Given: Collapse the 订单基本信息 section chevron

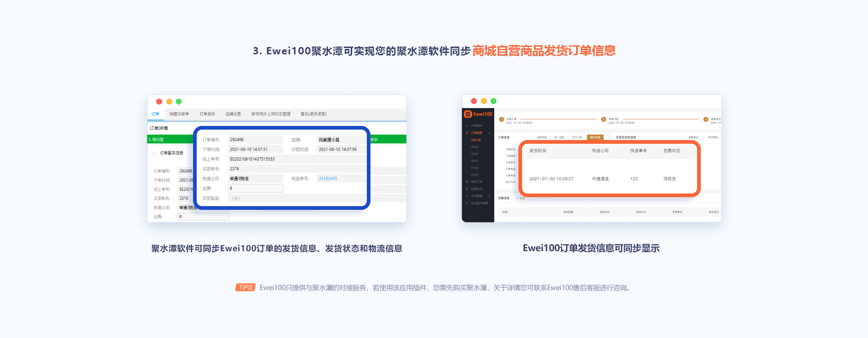Looking at the screenshot, I should pyautogui.click(x=154, y=153).
